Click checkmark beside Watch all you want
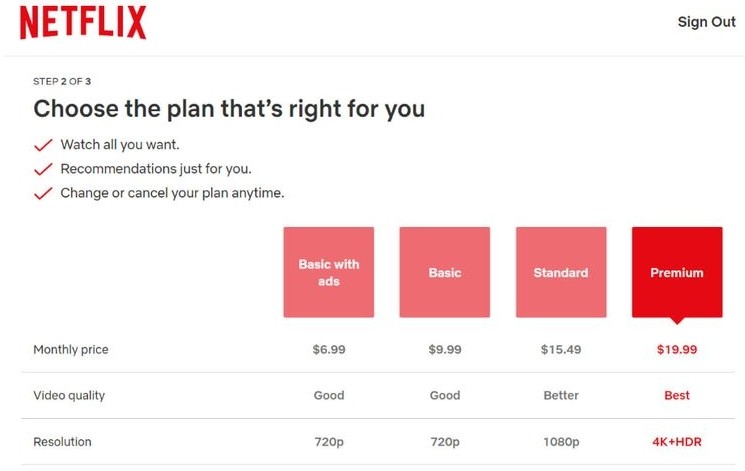The image size is (745, 471). click(x=43, y=145)
